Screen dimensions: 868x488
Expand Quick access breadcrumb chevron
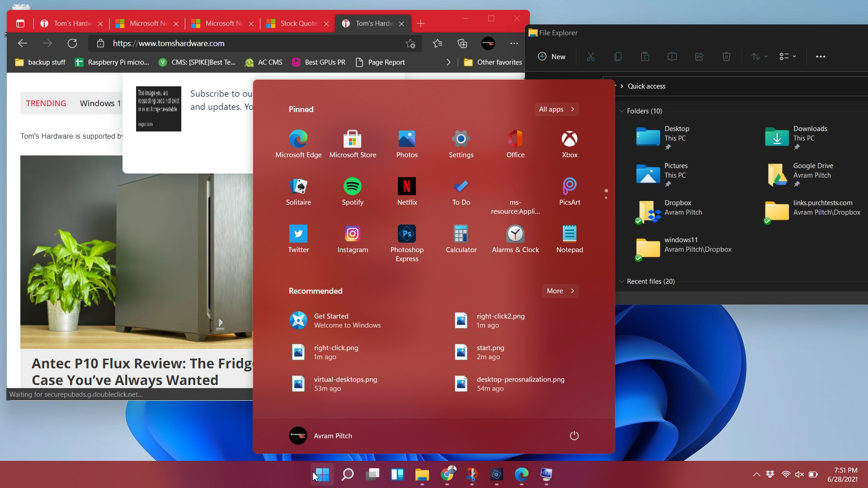622,86
